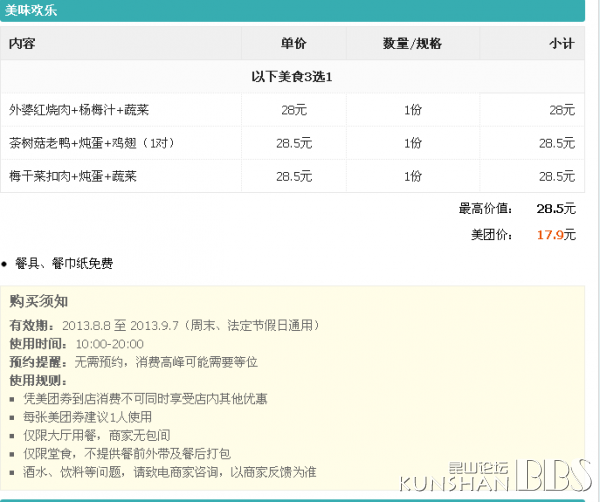Select the 以下美食3选1 heading row
The width and height of the screenshot is (600, 502).
(x=292, y=77)
